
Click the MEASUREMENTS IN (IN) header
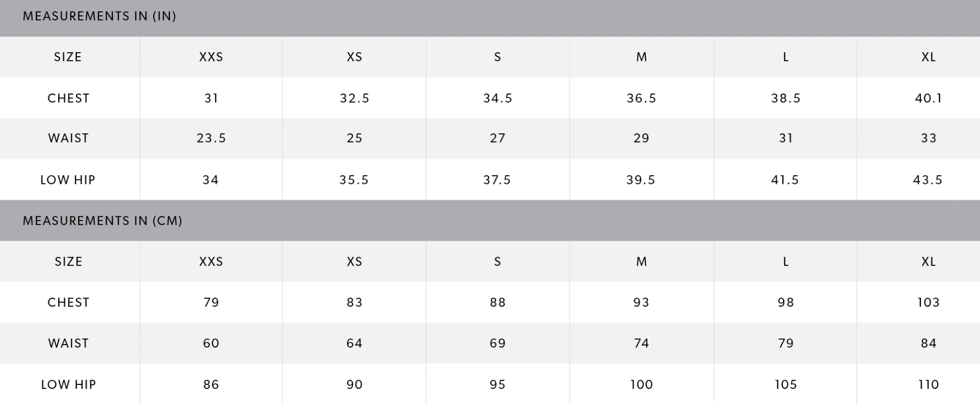[100, 16]
